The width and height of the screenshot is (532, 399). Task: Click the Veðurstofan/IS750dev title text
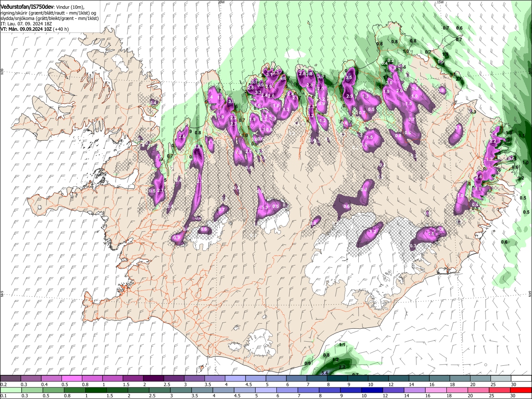(27, 7)
